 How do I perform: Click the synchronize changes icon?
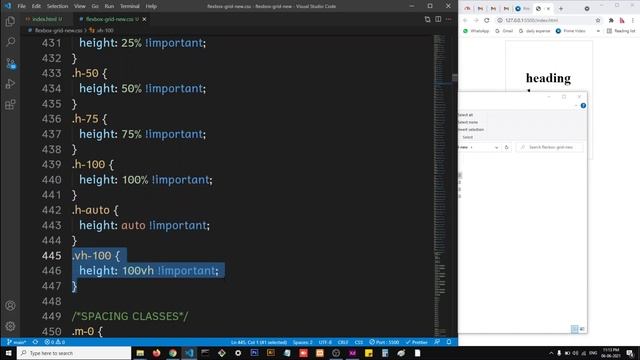(36, 342)
